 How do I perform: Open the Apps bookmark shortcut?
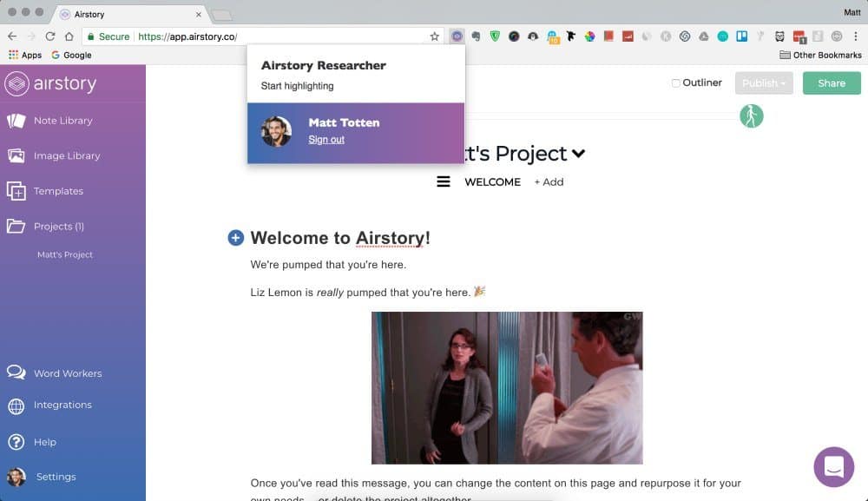tap(25, 55)
